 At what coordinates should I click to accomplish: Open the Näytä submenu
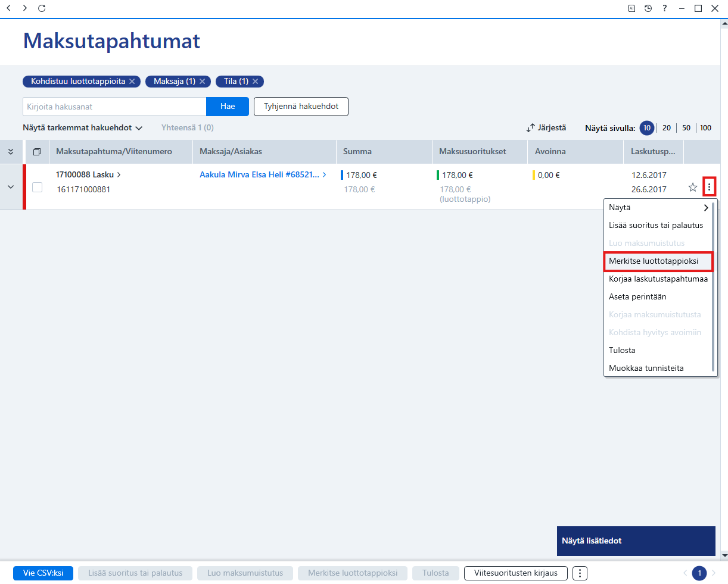pyautogui.click(x=658, y=208)
